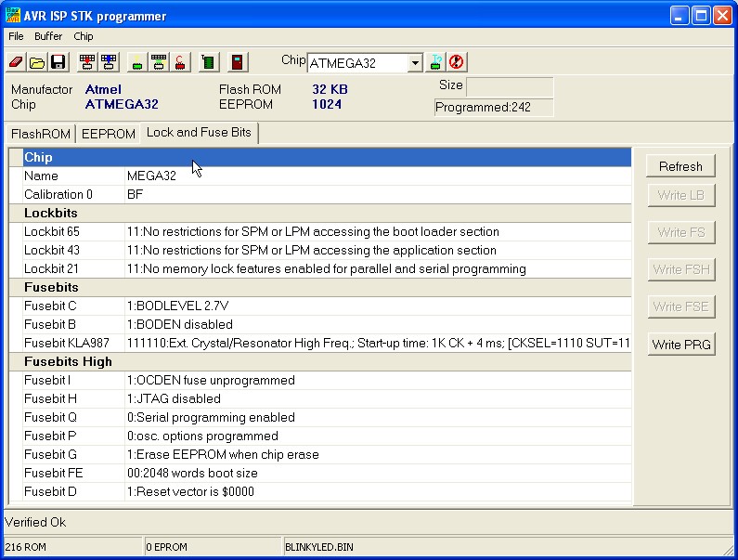738x560 pixels.
Task: Click the app icon in the title bar
Action: [13, 15]
